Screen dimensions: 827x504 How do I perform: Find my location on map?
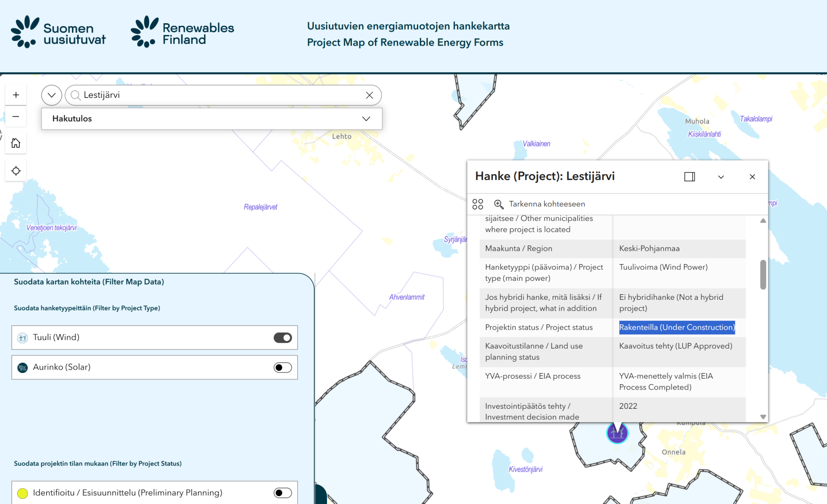16,171
